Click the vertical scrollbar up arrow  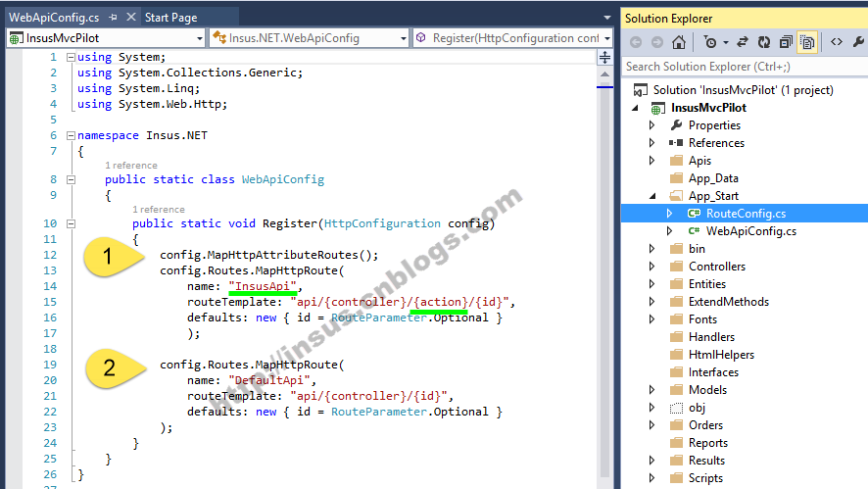click(604, 74)
